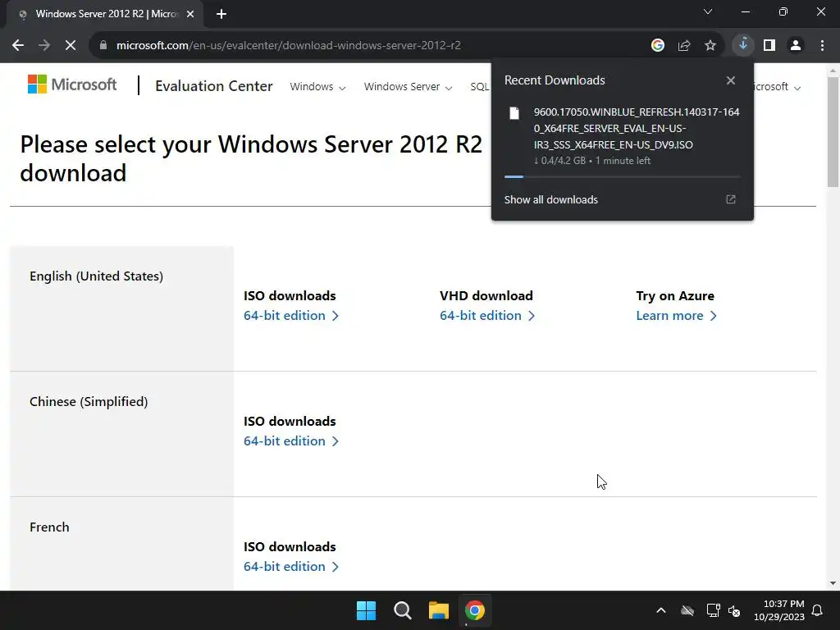Open the notifications bell
840x630 pixels.
[817, 610]
